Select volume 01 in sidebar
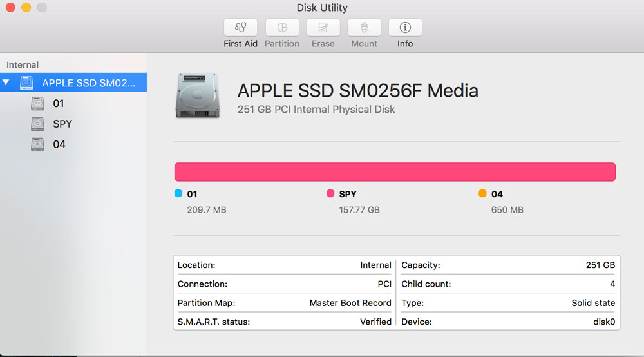Screen dimensions: 644x357 [59, 104]
